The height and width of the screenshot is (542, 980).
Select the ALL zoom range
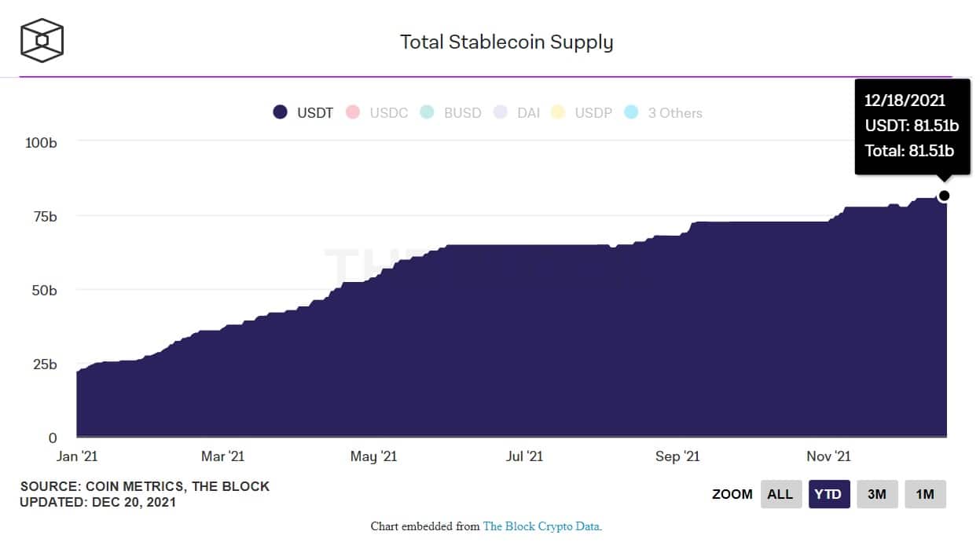pos(780,494)
